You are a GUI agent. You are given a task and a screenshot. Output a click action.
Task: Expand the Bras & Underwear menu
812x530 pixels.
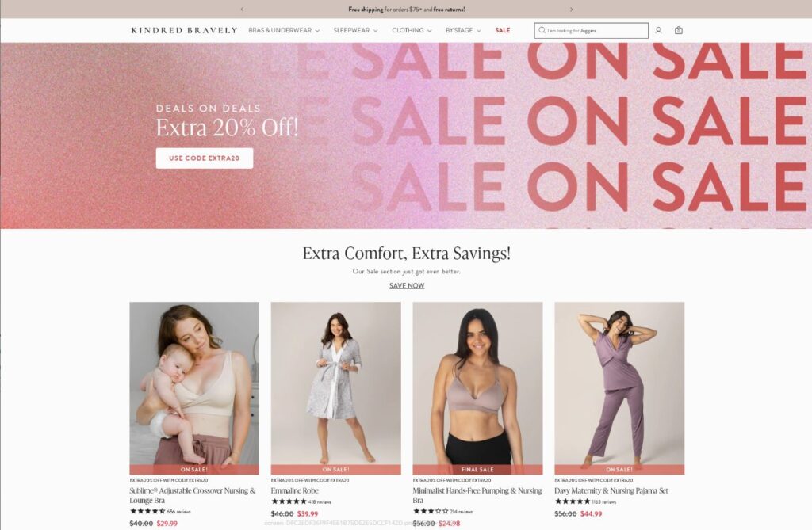(x=284, y=31)
